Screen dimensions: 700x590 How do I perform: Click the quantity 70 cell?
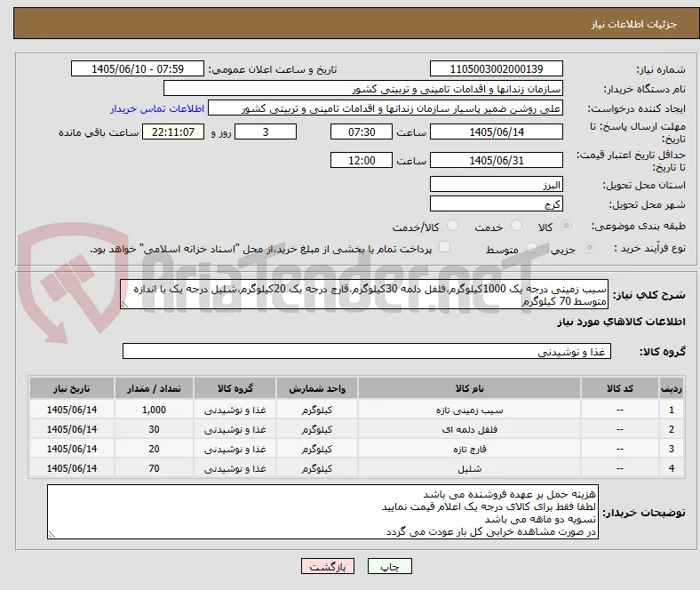point(154,469)
